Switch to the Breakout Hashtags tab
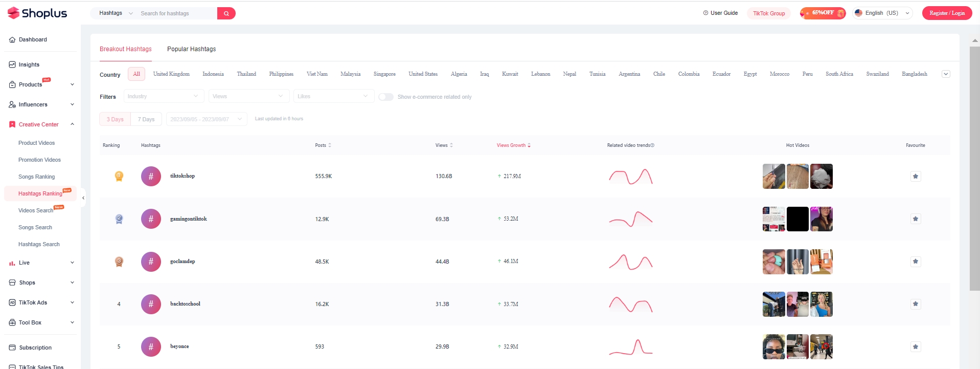 [x=126, y=49]
